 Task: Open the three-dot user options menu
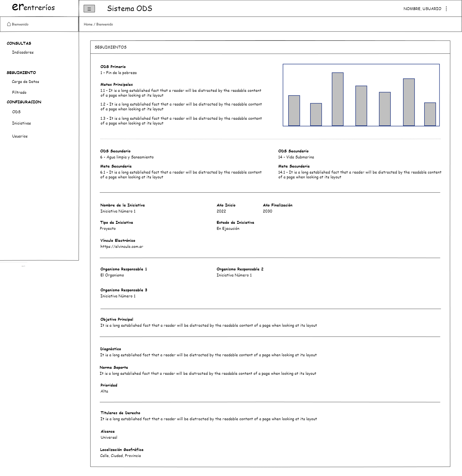tap(446, 9)
